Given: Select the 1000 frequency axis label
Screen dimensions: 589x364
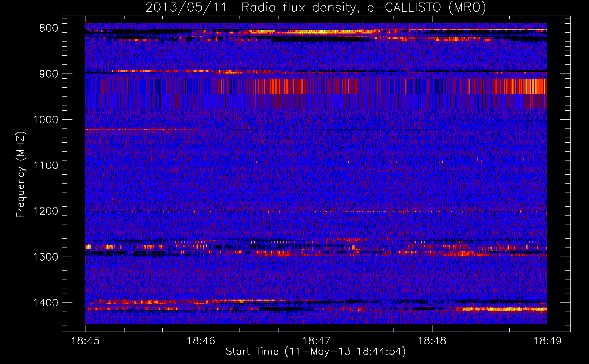Looking at the screenshot, I should point(46,120).
